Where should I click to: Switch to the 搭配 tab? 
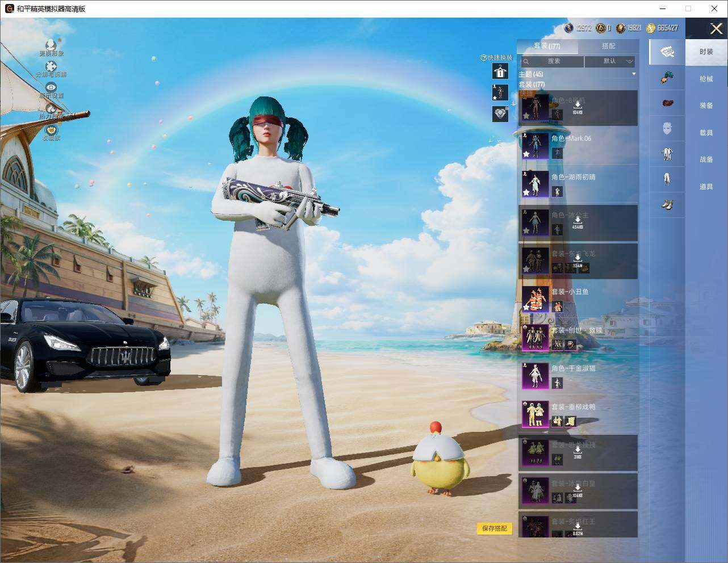(608, 46)
